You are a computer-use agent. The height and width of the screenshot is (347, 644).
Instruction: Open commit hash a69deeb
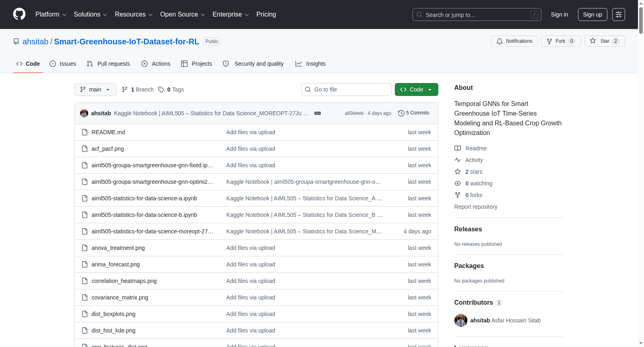pyautogui.click(x=354, y=113)
